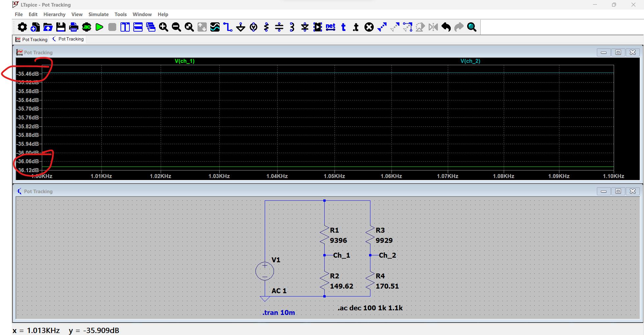This screenshot has height=335, width=644.
Task: Select the inductor tool in the toolbar
Action: point(292,27)
